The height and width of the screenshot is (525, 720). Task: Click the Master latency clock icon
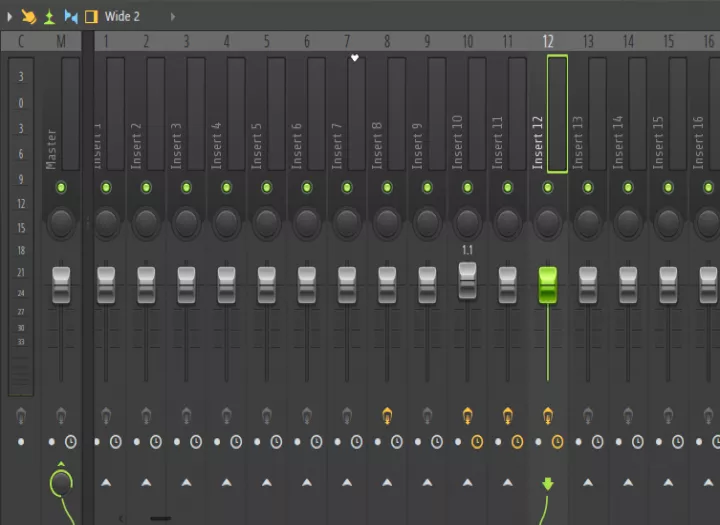tap(71, 442)
